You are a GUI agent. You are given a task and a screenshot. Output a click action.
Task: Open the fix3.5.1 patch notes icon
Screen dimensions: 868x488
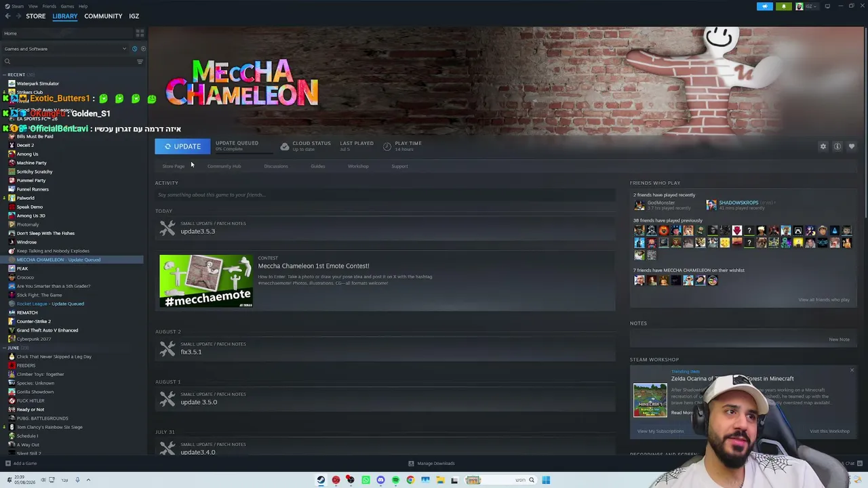[167, 349]
